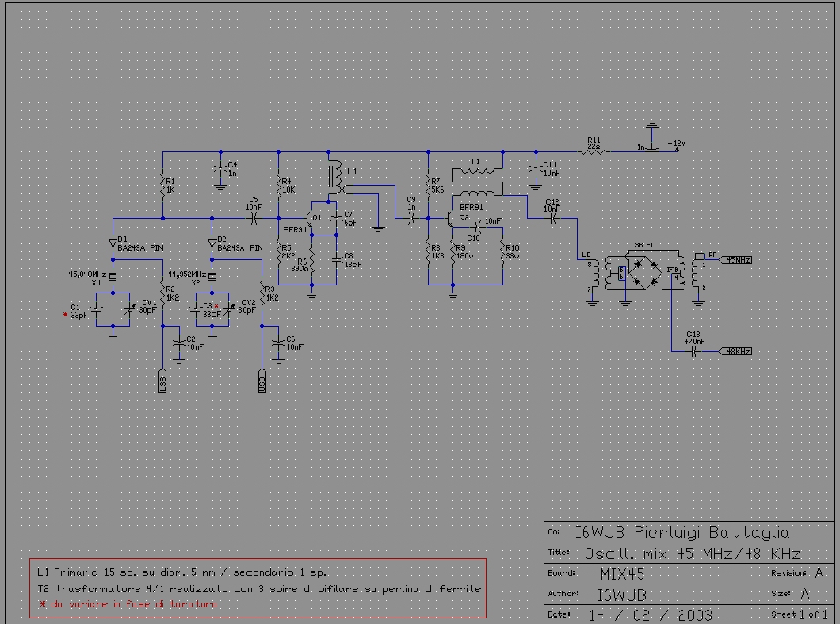Click the R8 1K8 resistor label
The width and height of the screenshot is (840, 624).
point(437,252)
